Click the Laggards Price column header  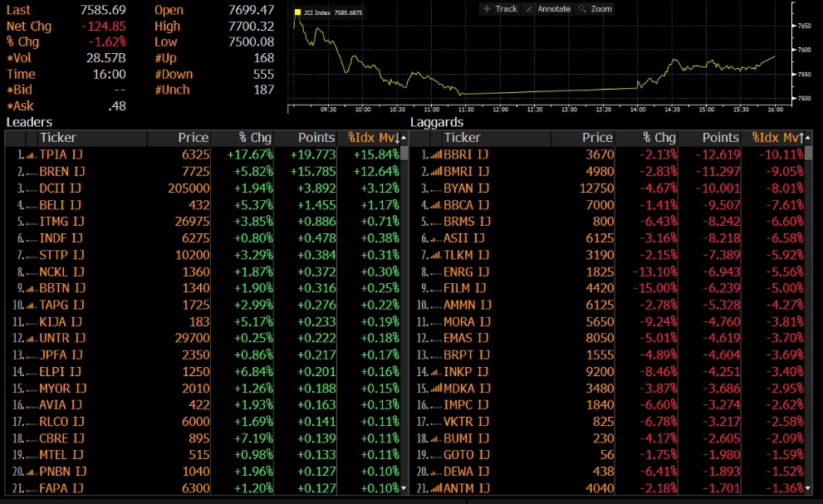597,138
